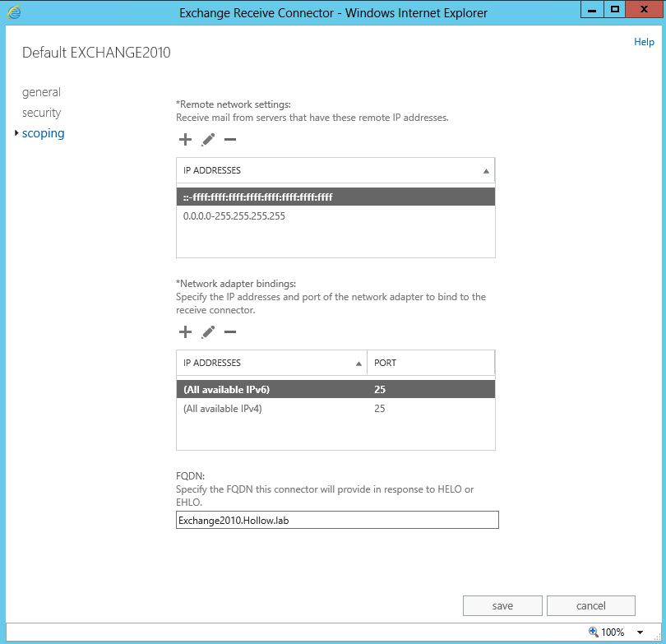Open the zoom level dropdown arrow

640,632
